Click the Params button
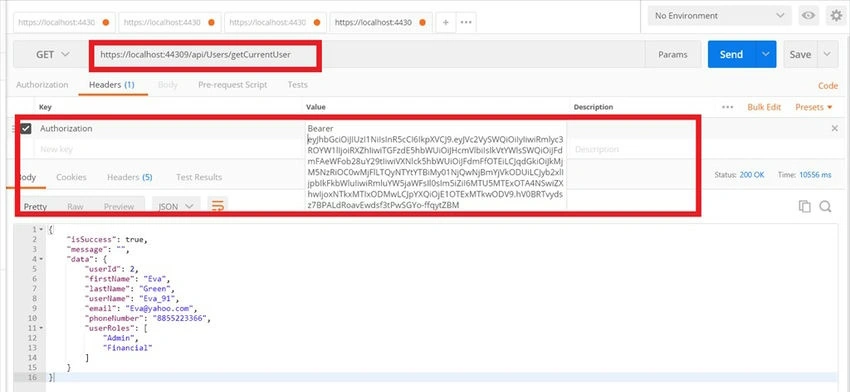The image size is (850, 392). (673, 54)
